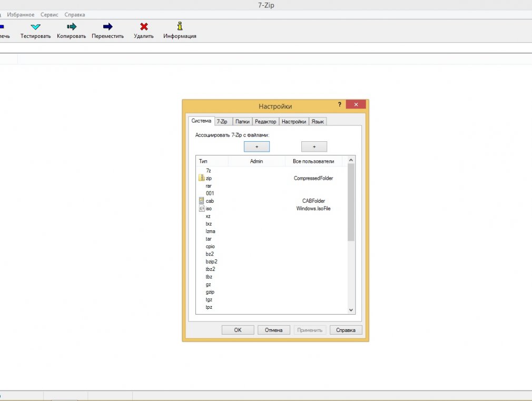The height and width of the screenshot is (401, 532).
Task: Switch to the 7-Zip tab
Action: (x=222, y=122)
